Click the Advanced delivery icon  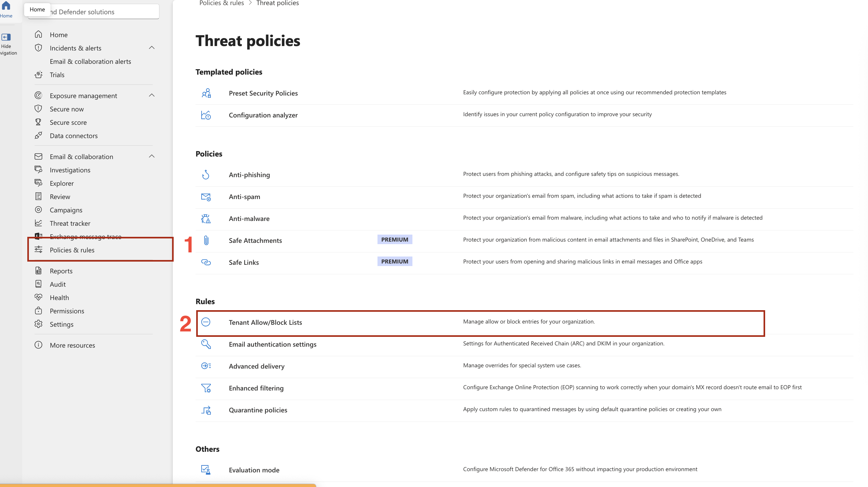point(206,366)
